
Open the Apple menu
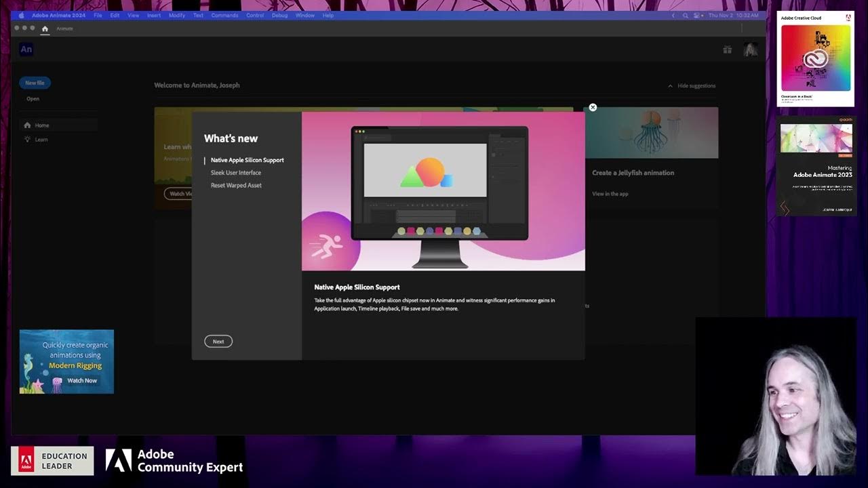[21, 15]
